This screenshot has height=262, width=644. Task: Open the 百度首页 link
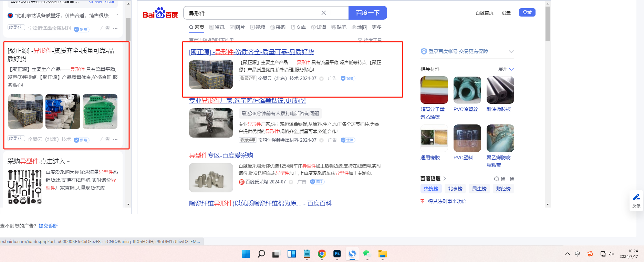485,13
